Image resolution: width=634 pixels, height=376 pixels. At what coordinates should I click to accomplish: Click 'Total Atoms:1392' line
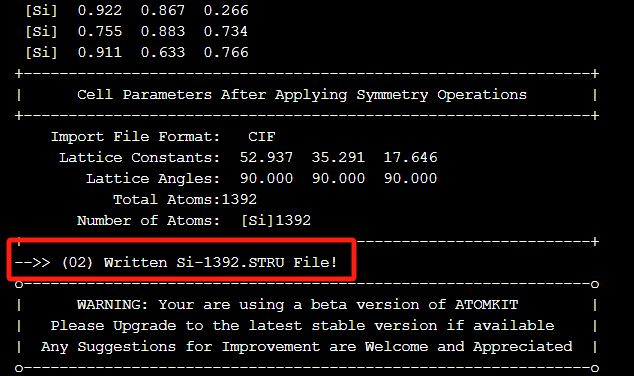coord(185,200)
